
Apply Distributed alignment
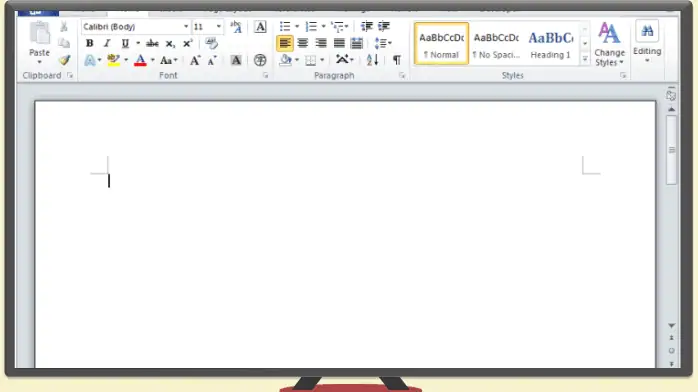coord(357,43)
